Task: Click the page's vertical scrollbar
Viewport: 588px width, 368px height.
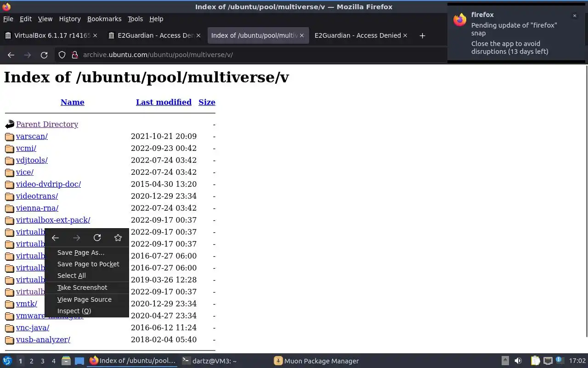Action: coord(586,201)
